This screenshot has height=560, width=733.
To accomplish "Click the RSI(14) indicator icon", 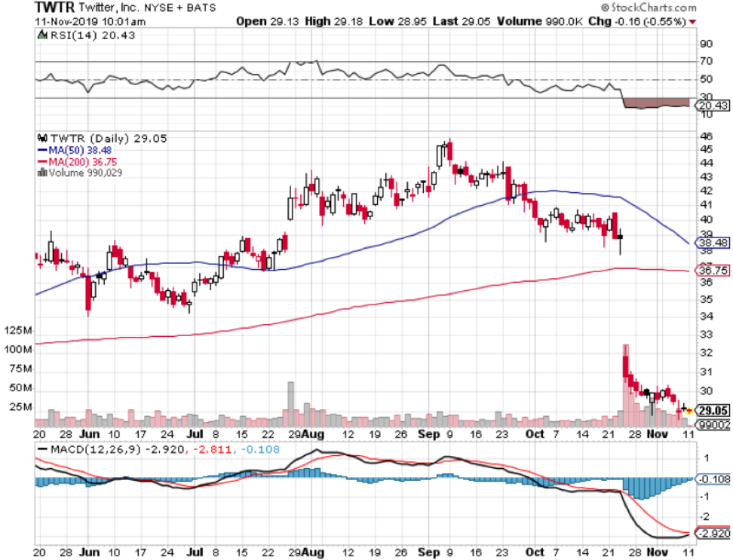I will pos(42,35).
